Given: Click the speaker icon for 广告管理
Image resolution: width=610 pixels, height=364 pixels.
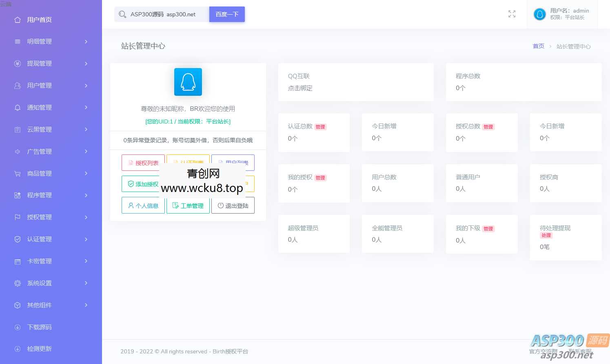Looking at the screenshot, I should [18, 151].
